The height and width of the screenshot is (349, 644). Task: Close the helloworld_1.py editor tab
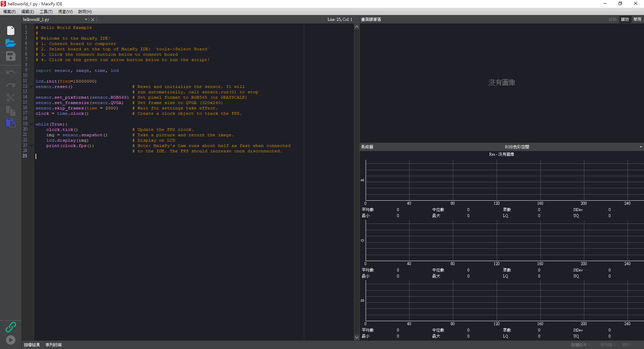tap(93, 19)
